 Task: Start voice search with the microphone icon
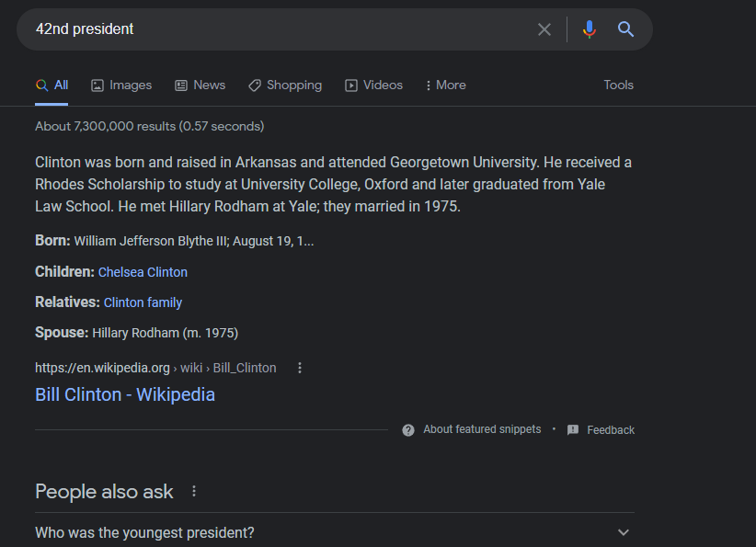pos(590,29)
